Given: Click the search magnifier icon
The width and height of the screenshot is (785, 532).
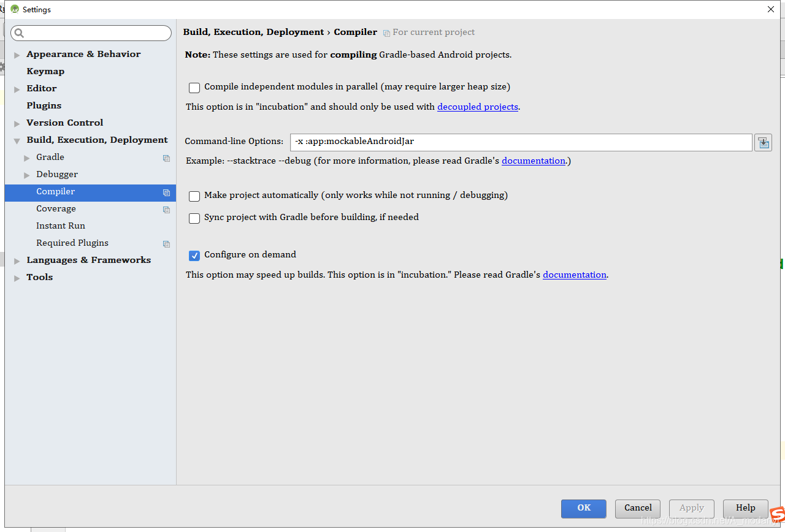Looking at the screenshot, I should 19,33.
